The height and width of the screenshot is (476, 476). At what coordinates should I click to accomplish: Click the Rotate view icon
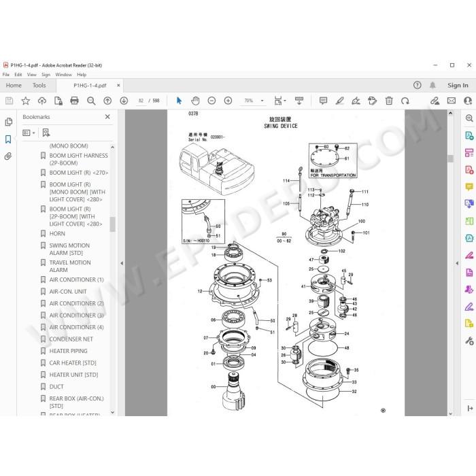(405, 101)
